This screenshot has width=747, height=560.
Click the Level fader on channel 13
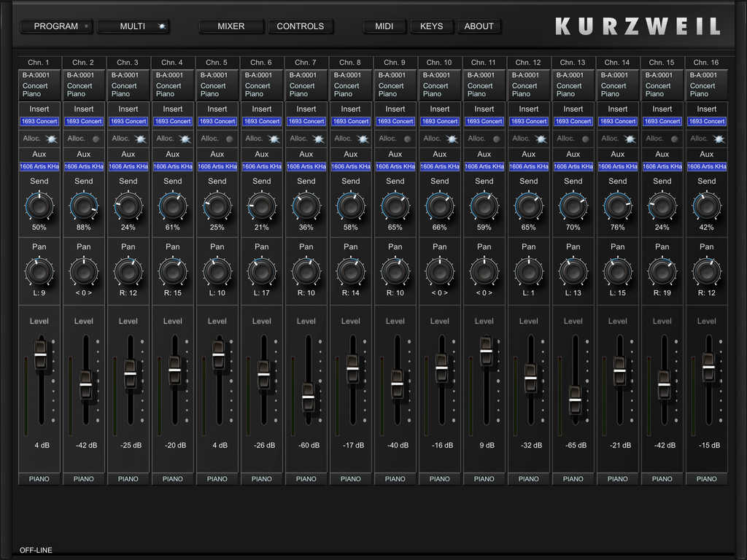(x=575, y=400)
